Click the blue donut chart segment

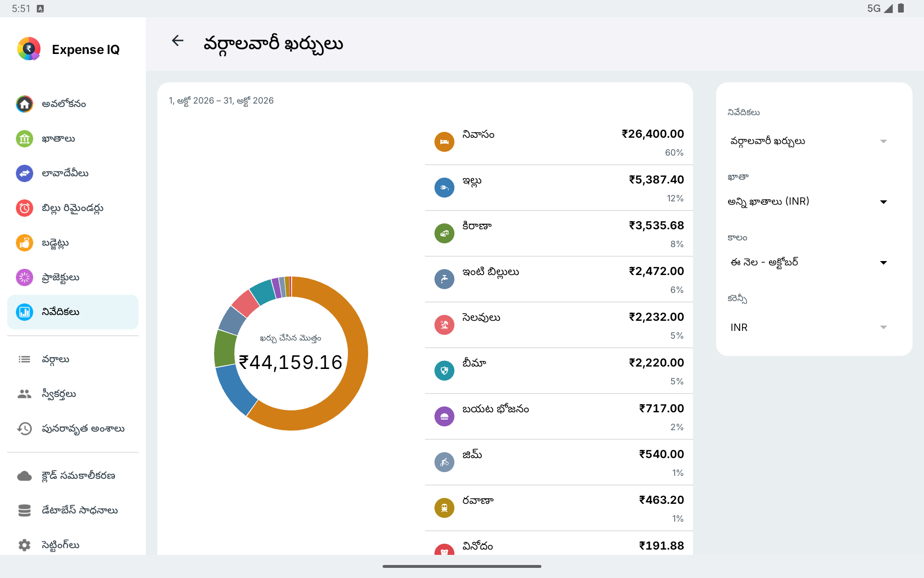tap(236, 389)
